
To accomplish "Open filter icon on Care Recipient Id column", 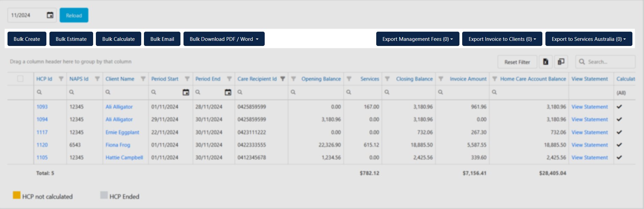I will (282, 79).
